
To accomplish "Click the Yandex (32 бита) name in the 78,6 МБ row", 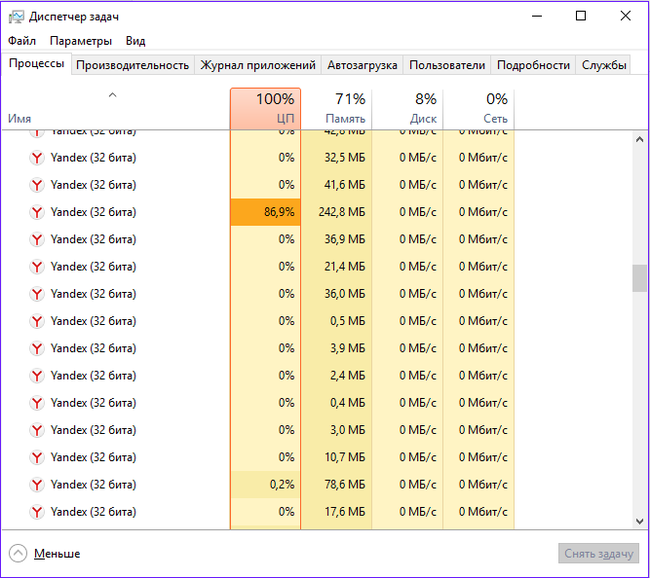I will (x=93, y=485).
